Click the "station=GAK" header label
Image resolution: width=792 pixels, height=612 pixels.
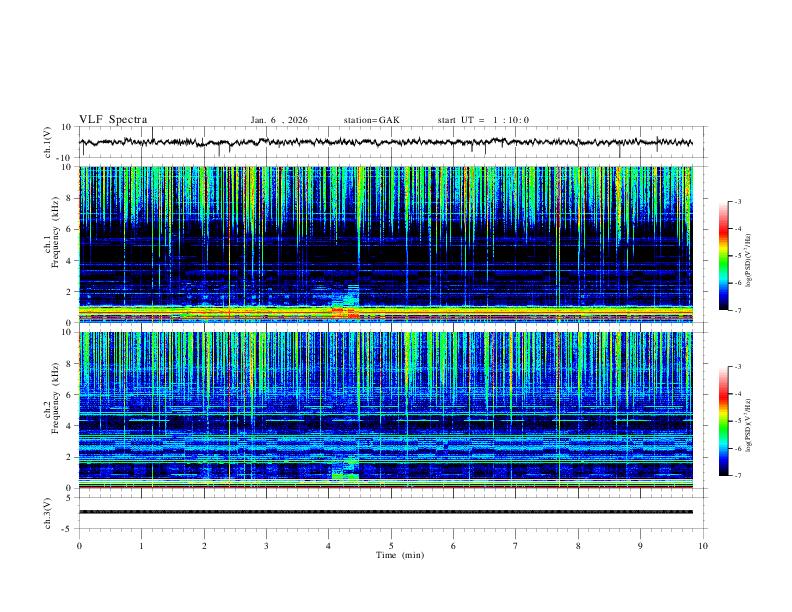371,120
